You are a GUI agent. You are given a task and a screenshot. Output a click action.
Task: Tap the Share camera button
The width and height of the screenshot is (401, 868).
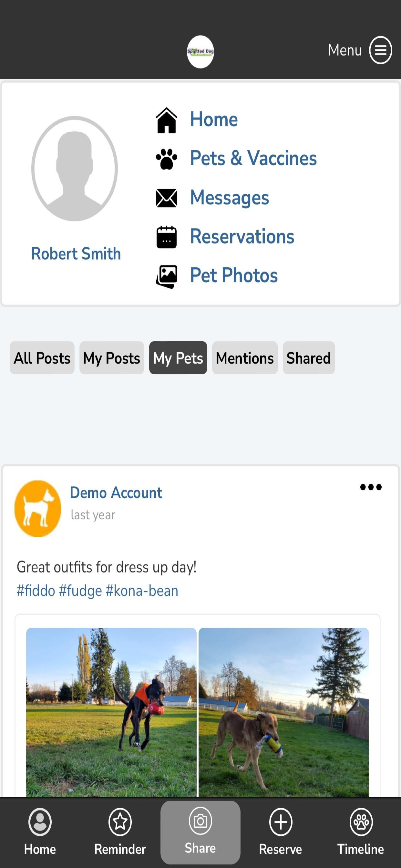coord(200,832)
